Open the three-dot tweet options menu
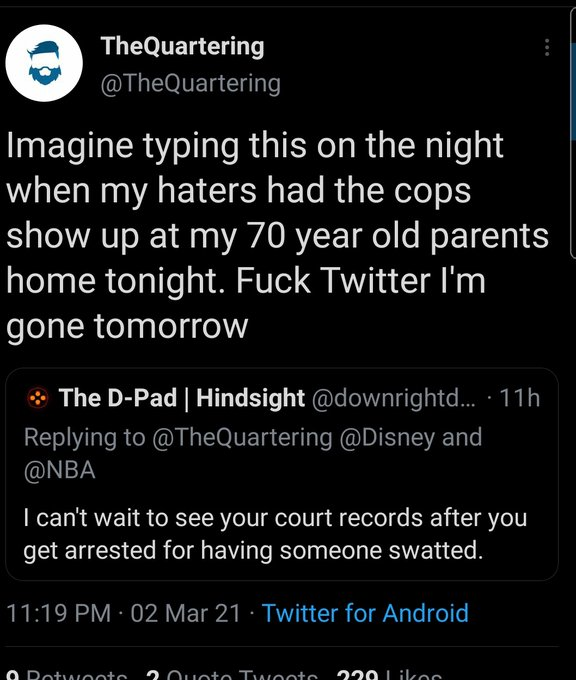Image resolution: width=576 pixels, height=680 pixels. (x=547, y=47)
